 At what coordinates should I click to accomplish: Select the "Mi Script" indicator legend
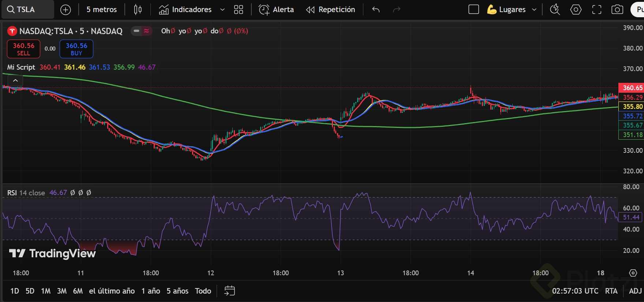[x=21, y=67]
